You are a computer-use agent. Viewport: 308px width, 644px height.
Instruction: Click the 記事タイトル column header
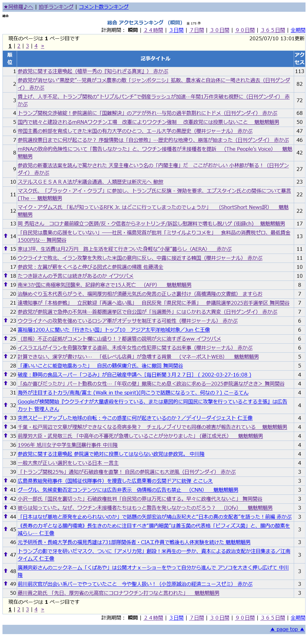[155, 59]
